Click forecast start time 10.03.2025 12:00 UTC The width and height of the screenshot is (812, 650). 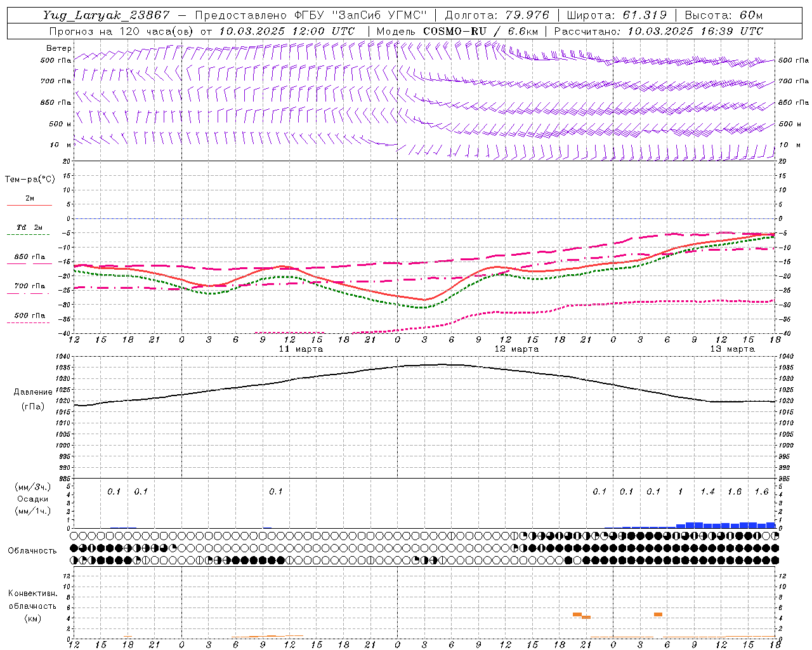tap(287, 31)
